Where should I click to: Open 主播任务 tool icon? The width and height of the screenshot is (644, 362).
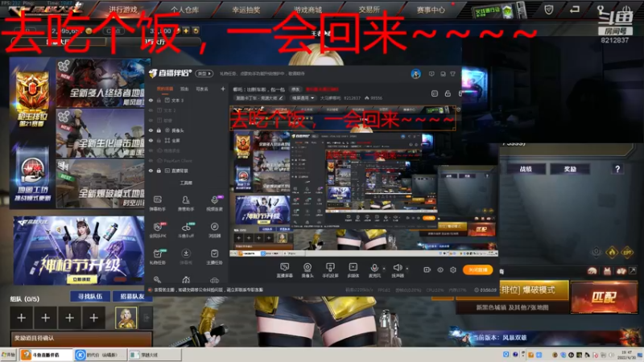[x=214, y=257]
